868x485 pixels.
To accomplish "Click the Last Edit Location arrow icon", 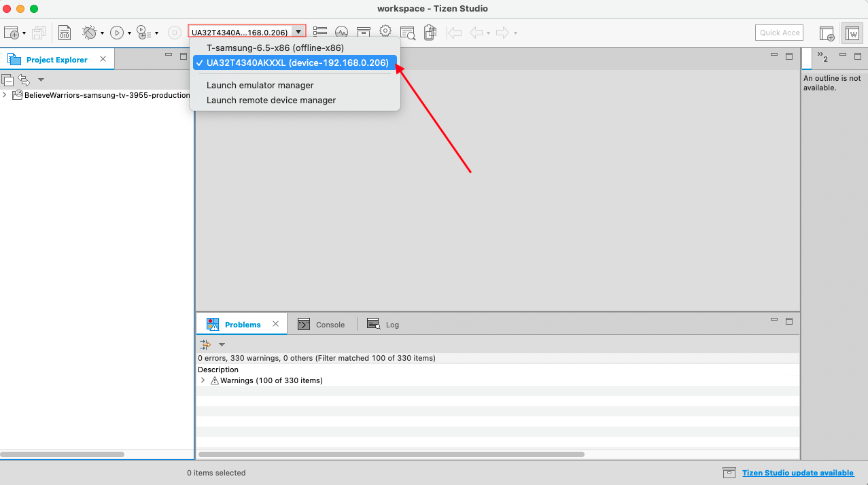I will (x=454, y=32).
